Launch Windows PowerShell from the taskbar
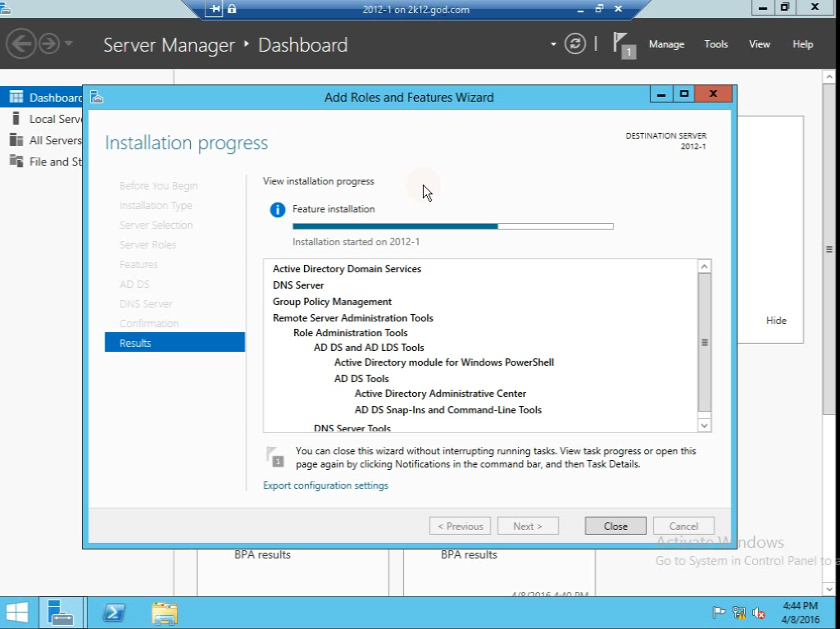The height and width of the screenshot is (629, 840). pyautogui.click(x=114, y=613)
